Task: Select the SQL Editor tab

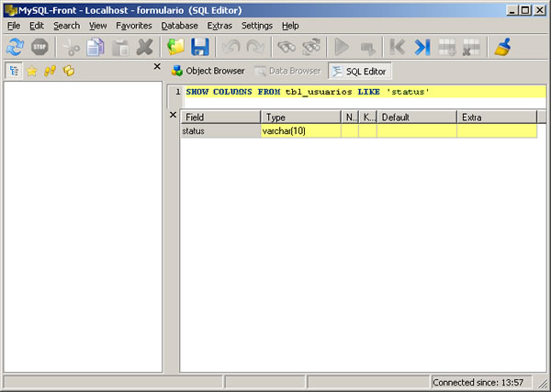Action: [x=359, y=72]
